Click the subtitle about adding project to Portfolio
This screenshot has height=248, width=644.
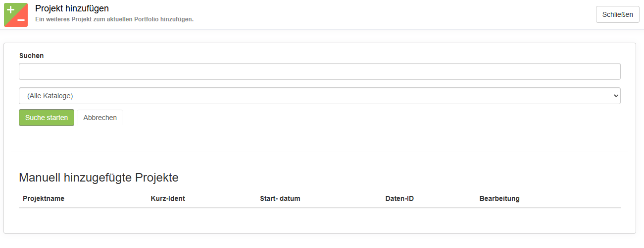point(114,19)
